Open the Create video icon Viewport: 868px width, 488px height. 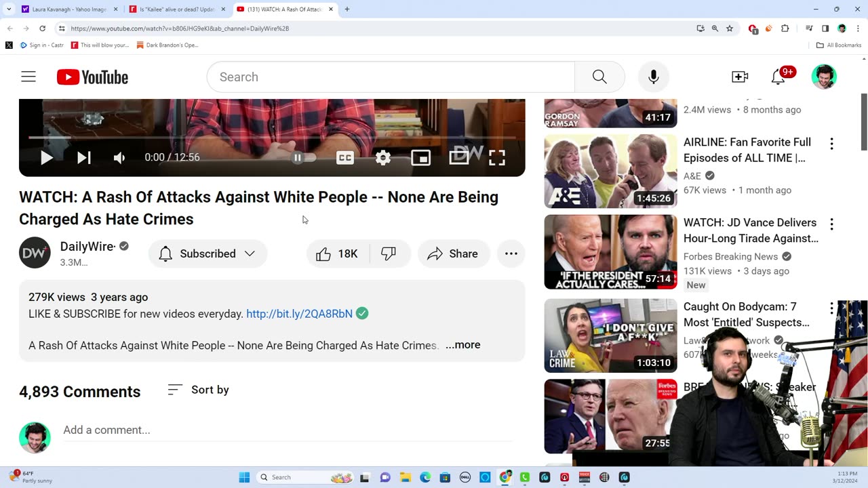tap(740, 77)
